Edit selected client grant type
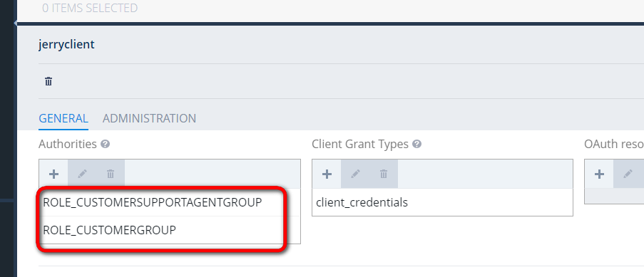Image resolution: width=644 pixels, height=277 pixels. click(355, 174)
